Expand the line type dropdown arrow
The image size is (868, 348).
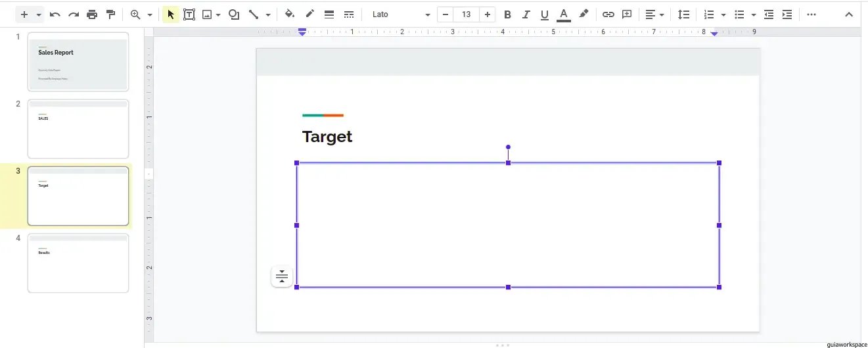pos(268,14)
